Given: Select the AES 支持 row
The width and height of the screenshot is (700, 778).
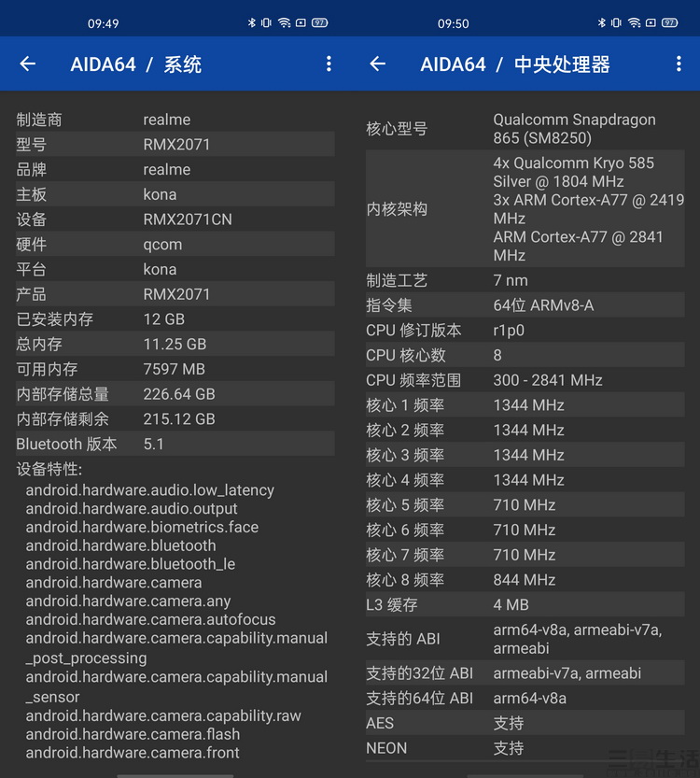Looking at the screenshot, I should click(x=525, y=723).
